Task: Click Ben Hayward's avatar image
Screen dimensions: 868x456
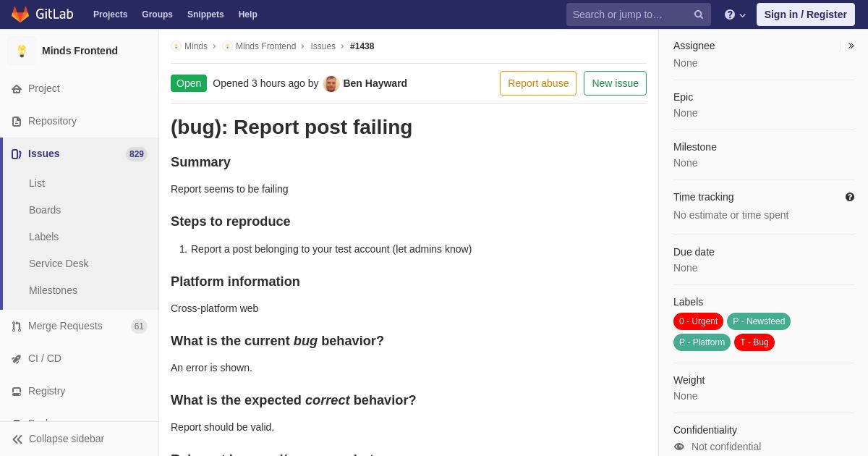Action: (331, 83)
